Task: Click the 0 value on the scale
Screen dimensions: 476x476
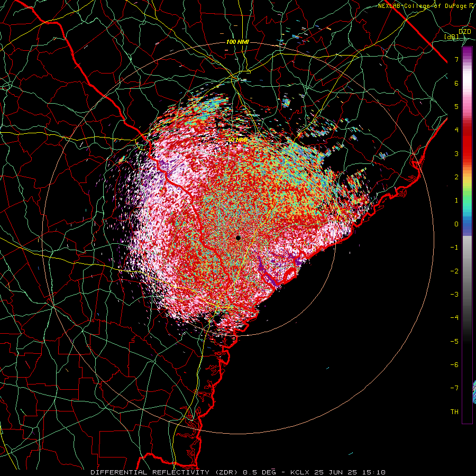Action: 456,224
